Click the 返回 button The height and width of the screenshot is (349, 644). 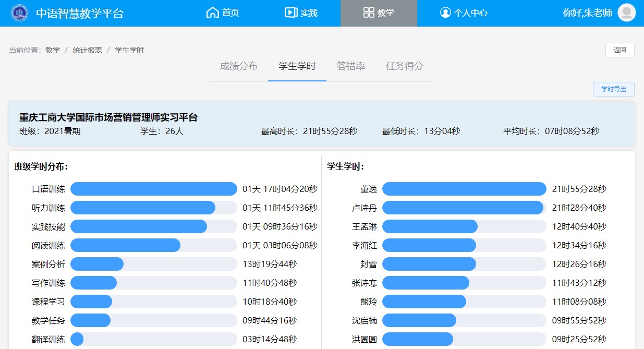tap(619, 50)
